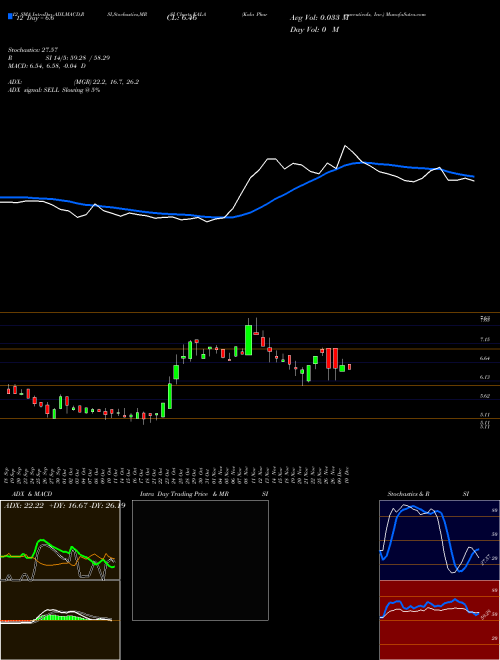Open the empty intraday trading price panel
This screenshot has width=500, height=660.
pos(200,560)
